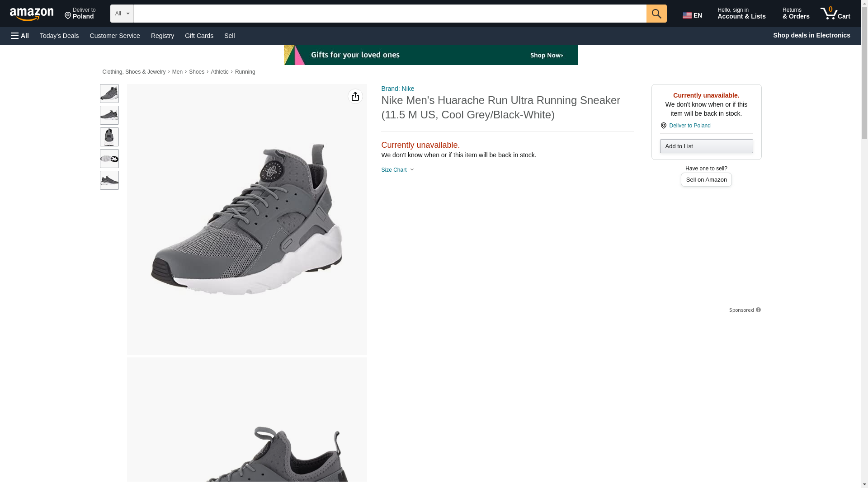The height and width of the screenshot is (488, 868).
Task: Click the Amazon logo
Action: 32,14
